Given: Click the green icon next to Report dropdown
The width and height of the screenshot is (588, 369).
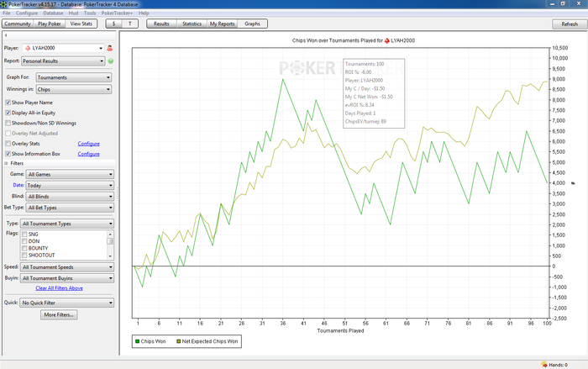Looking at the screenshot, I should coord(110,61).
